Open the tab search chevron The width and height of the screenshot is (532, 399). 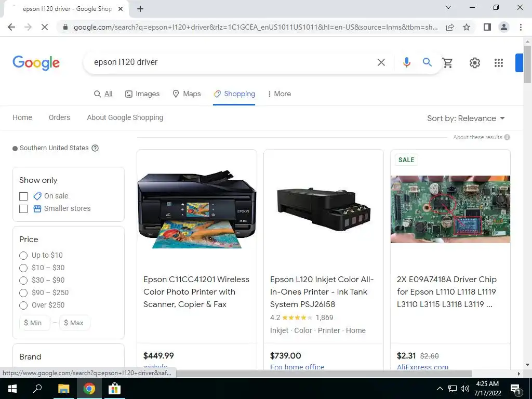(x=448, y=7)
